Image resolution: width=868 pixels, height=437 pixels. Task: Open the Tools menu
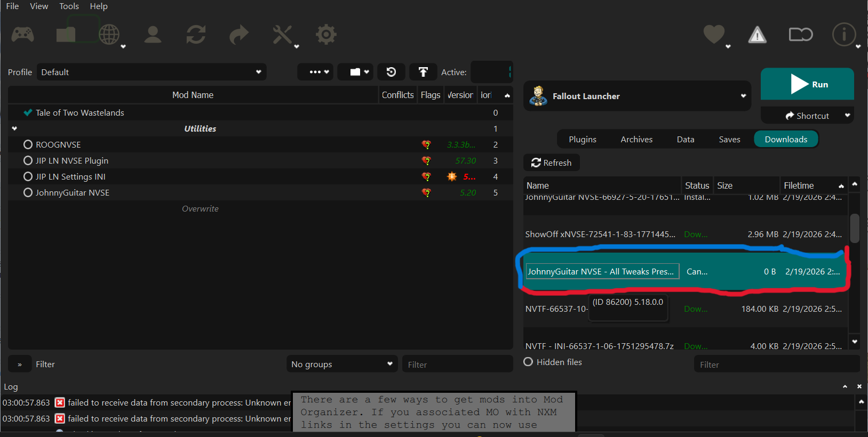pyautogui.click(x=69, y=6)
